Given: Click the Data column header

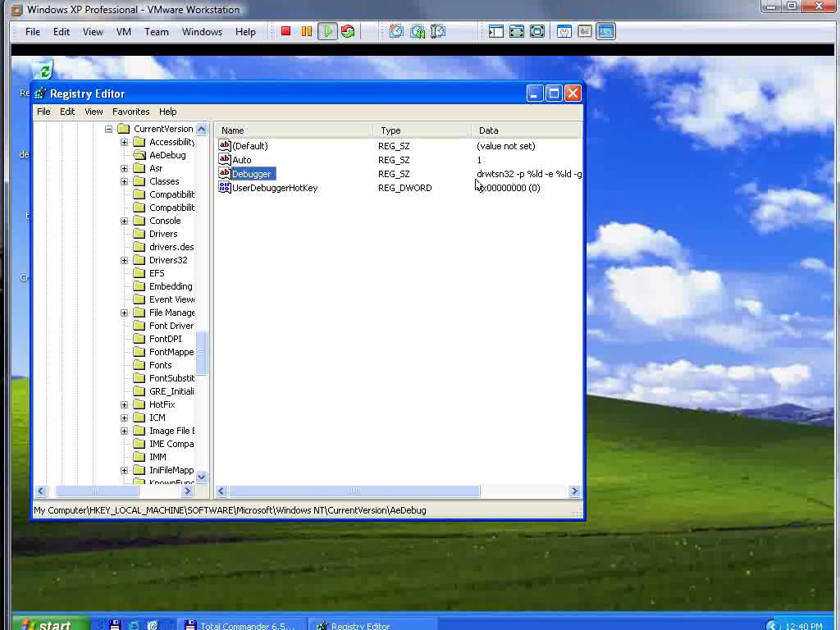Looking at the screenshot, I should pos(527,130).
